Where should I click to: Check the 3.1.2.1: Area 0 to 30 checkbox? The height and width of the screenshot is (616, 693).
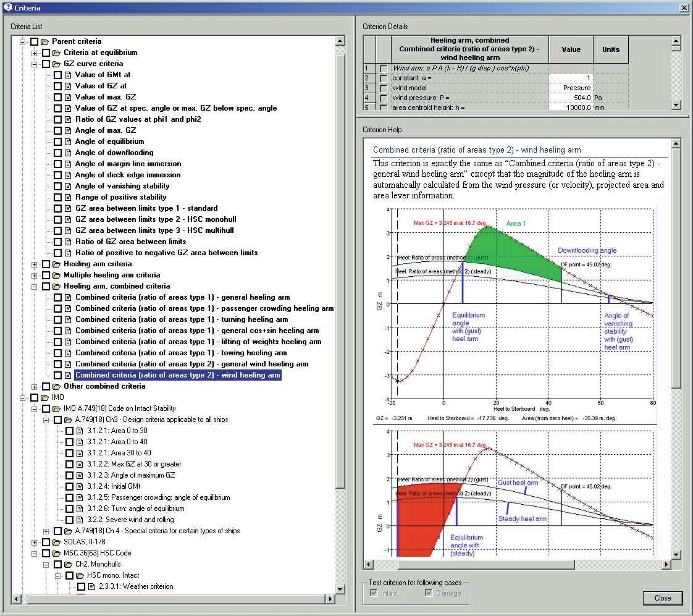69,431
